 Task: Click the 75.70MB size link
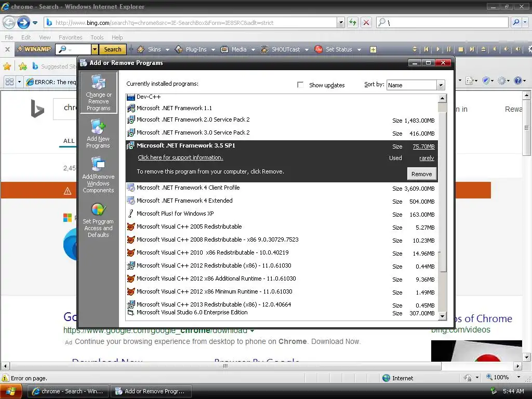423,147
